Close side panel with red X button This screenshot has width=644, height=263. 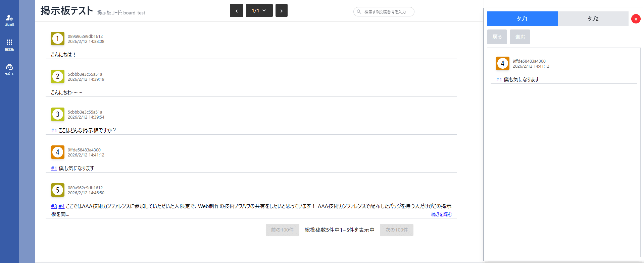click(x=636, y=19)
